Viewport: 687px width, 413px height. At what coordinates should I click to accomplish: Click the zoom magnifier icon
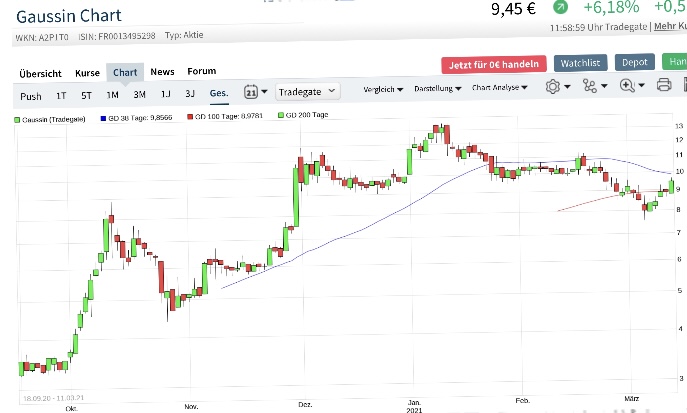pos(628,87)
